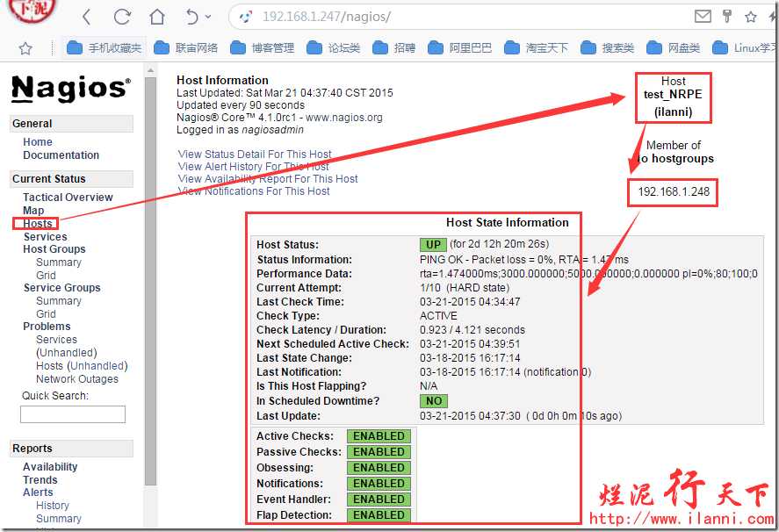The height and width of the screenshot is (532, 779).
Task: Click the favorites star on bookmarks bar
Action: [25, 48]
